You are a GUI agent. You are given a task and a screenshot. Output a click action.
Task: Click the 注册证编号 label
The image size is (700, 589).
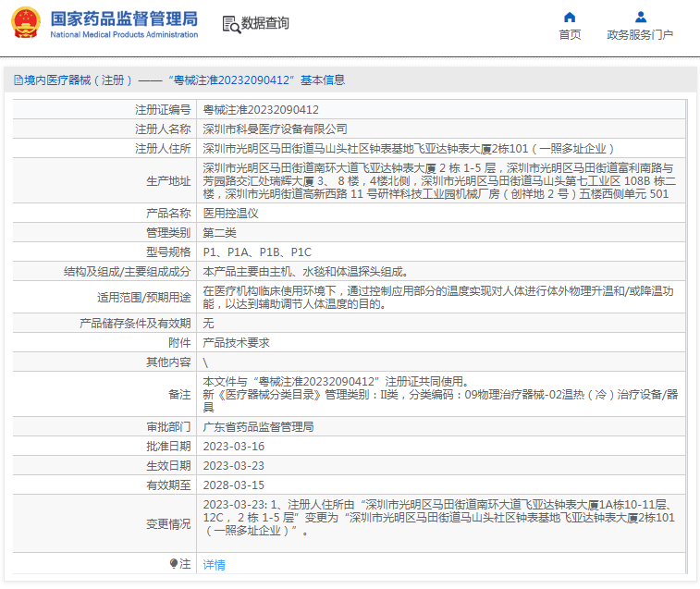coord(164,109)
